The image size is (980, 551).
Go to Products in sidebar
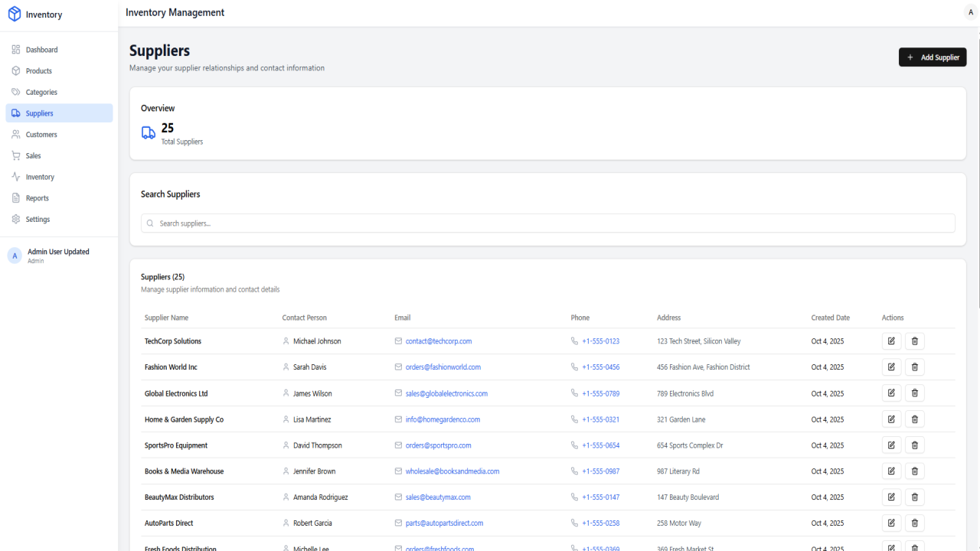click(x=59, y=71)
